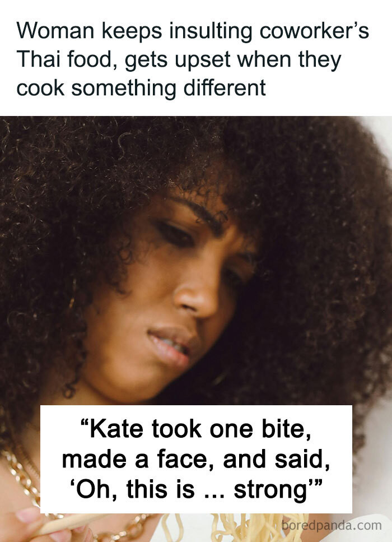Select the white quote box with Kate's quote

point(196,459)
